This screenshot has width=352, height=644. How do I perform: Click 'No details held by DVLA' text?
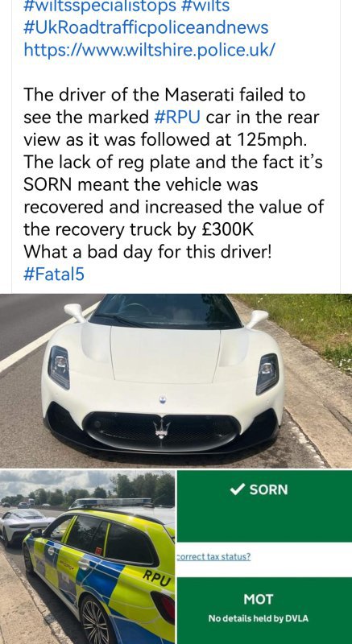tap(258, 618)
